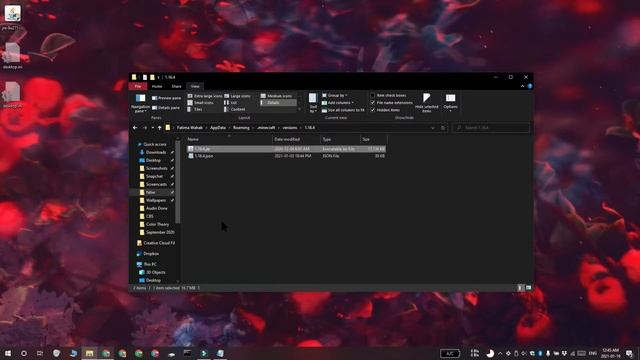The image size is (640, 360).
Task: Click Roaming in the address path
Action: click(241, 128)
